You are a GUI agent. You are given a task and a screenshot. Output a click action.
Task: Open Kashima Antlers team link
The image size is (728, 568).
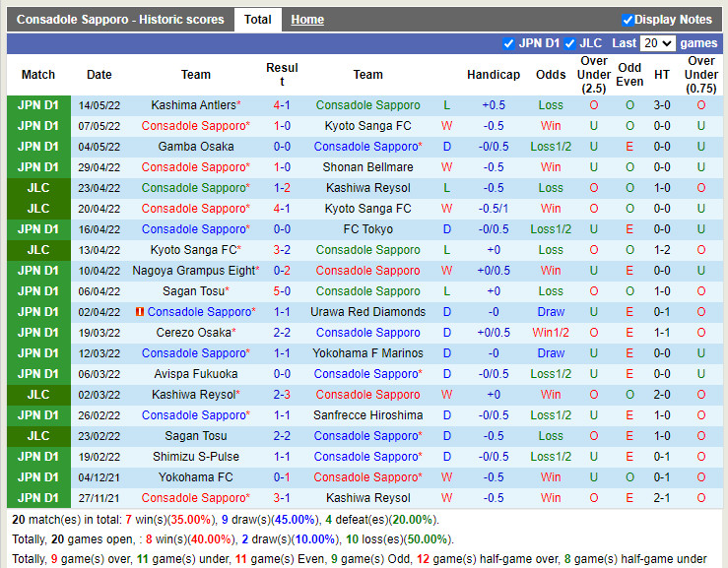[193, 105]
